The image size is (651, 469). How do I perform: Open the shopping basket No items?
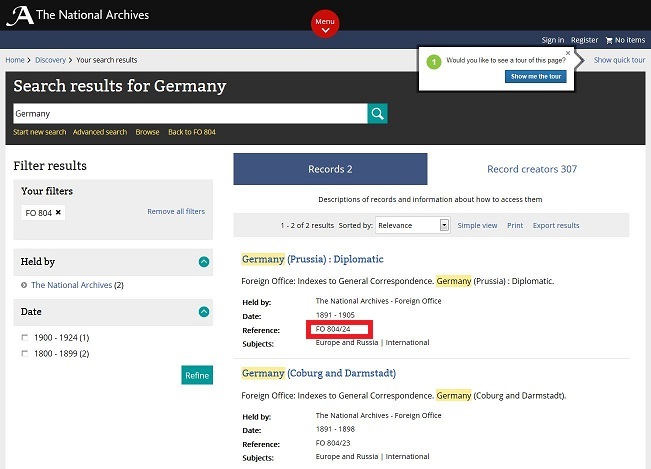click(625, 40)
